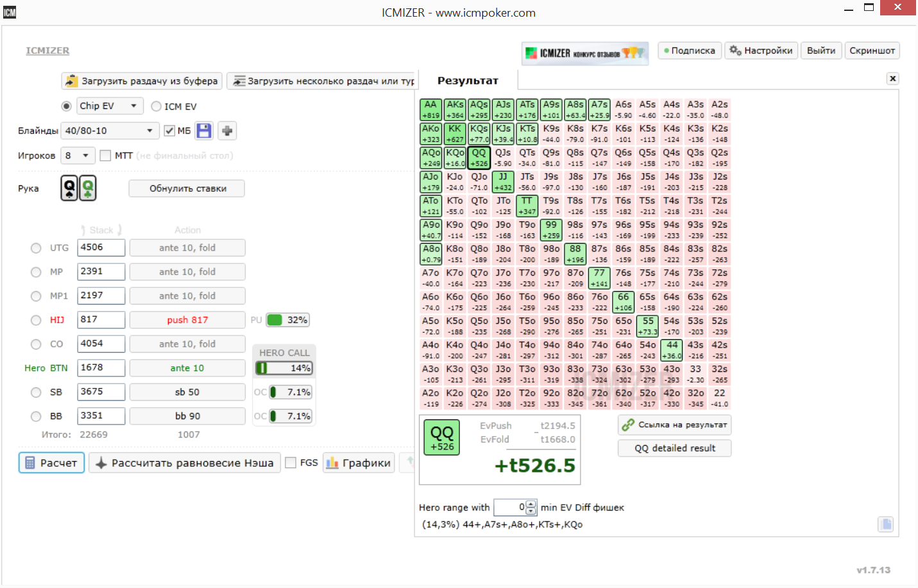Click QQ detailed result button
This screenshot has height=588, width=918.
pyautogui.click(x=675, y=448)
